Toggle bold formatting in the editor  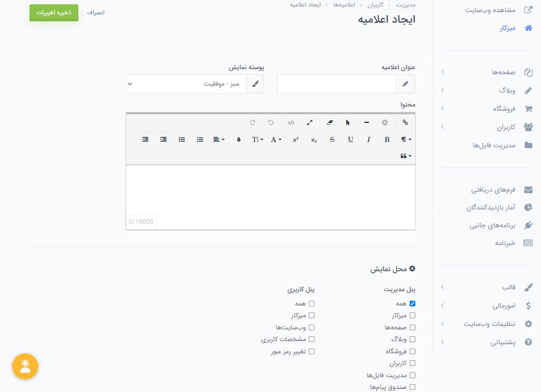coord(387,140)
